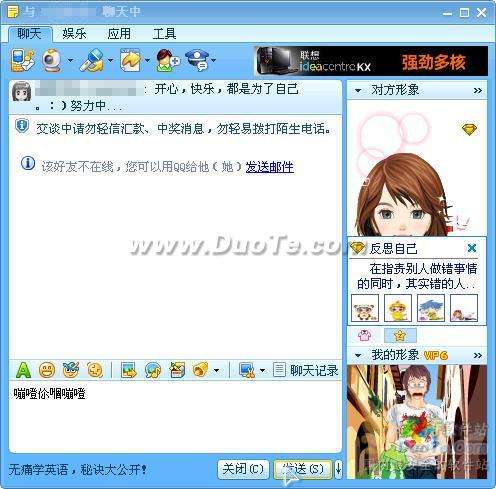Image resolution: width=496 pixels, height=489 pixels.
Task: Open 聊天记录 chat history
Action: [306, 370]
